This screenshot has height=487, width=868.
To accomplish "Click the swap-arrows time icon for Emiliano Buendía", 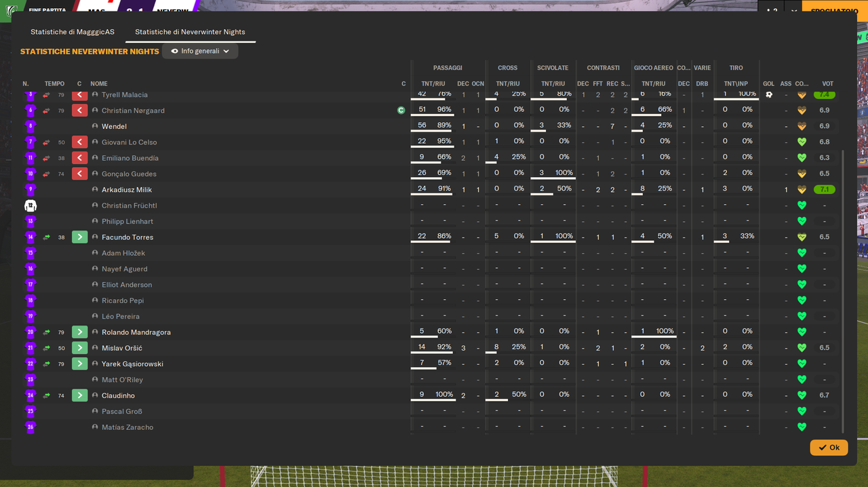I will click(x=47, y=158).
